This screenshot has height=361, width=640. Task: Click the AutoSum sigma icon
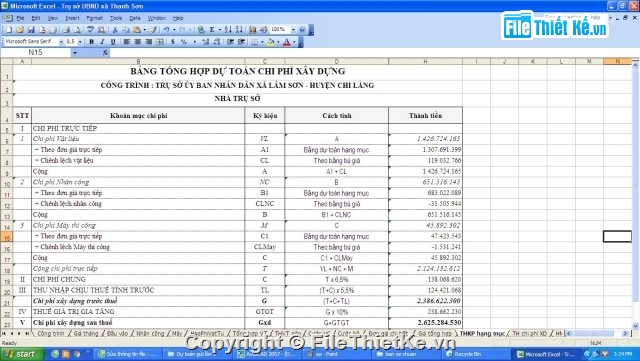(x=212, y=30)
